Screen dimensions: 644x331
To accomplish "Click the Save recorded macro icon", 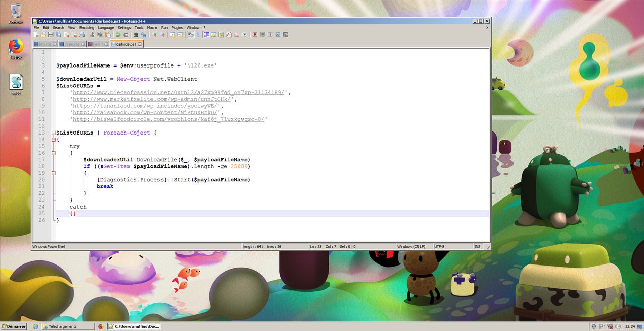I will (x=285, y=35).
